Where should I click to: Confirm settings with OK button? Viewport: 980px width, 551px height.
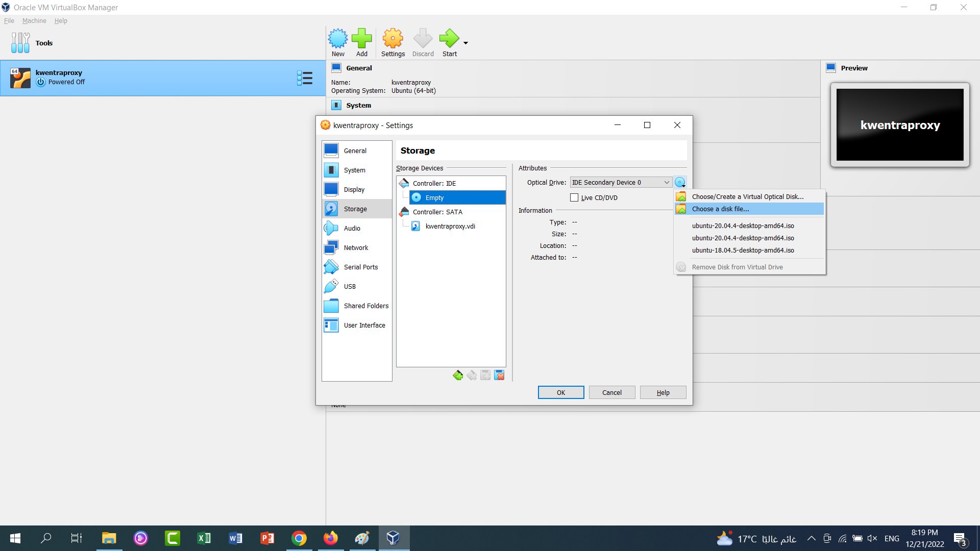(561, 392)
